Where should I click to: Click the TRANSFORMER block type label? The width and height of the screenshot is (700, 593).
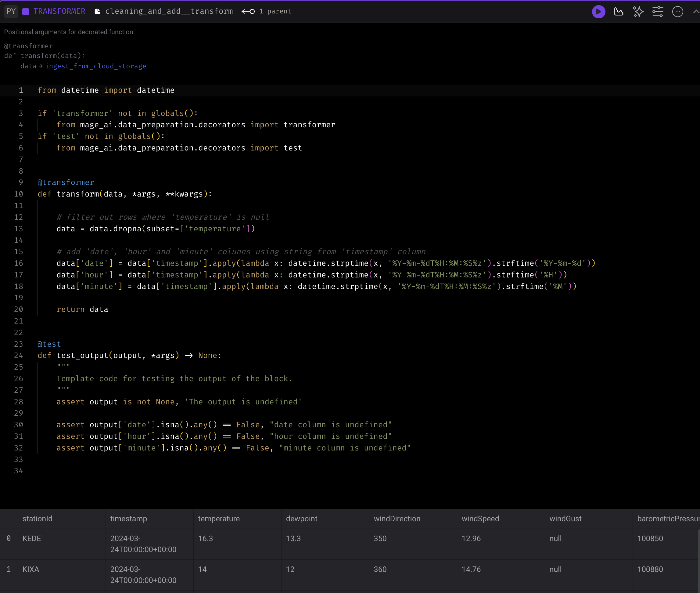coord(59,11)
